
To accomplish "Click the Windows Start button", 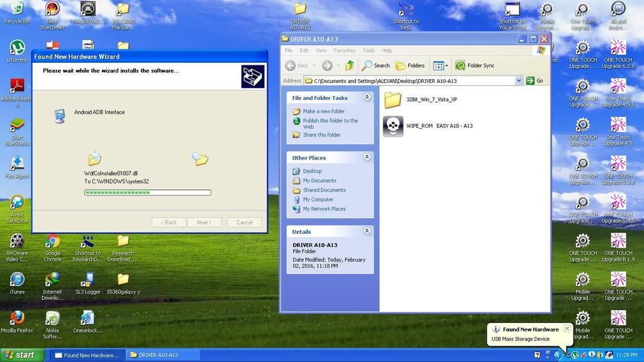I will [22, 355].
